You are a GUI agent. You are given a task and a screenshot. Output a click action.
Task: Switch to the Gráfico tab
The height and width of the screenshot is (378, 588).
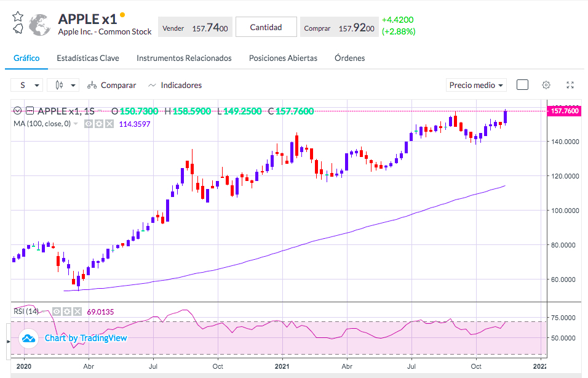coord(26,58)
